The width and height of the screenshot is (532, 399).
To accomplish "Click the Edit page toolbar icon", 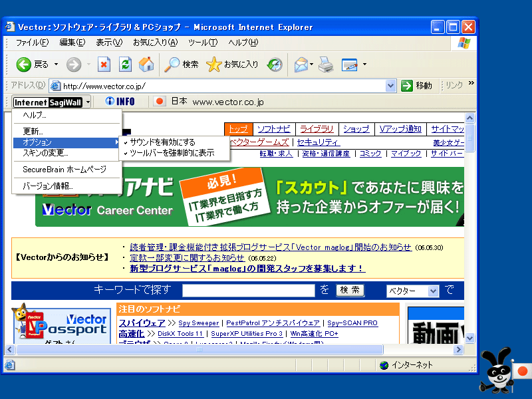I will point(350,65).
